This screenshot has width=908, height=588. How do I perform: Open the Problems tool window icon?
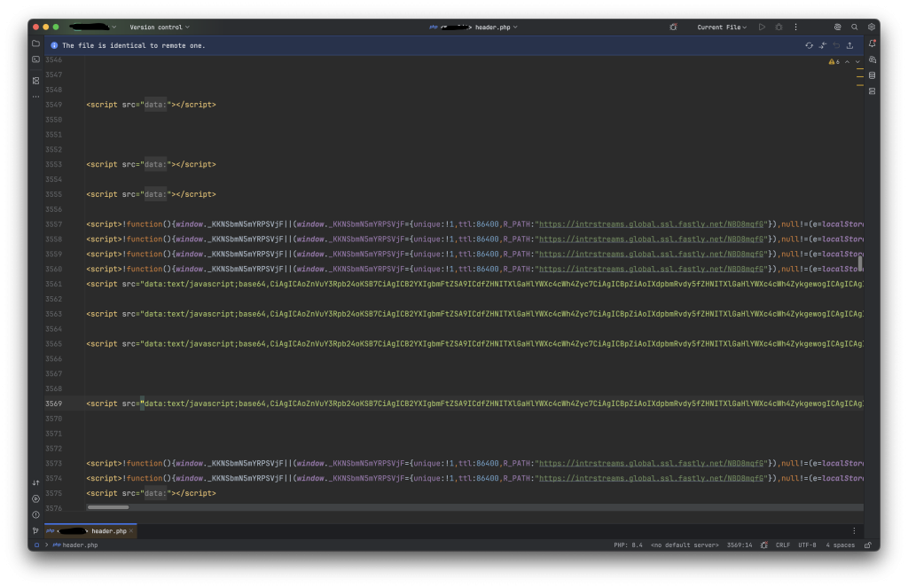click(35, 514)
